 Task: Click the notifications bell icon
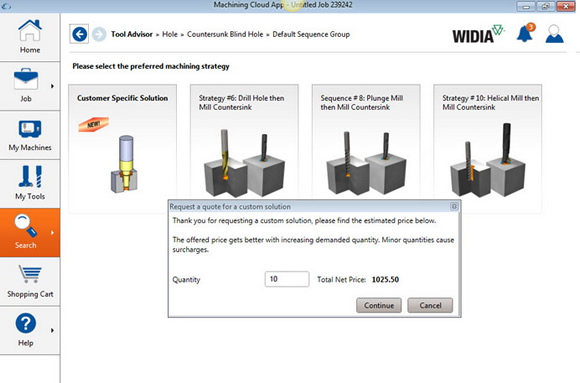[525, 33]
